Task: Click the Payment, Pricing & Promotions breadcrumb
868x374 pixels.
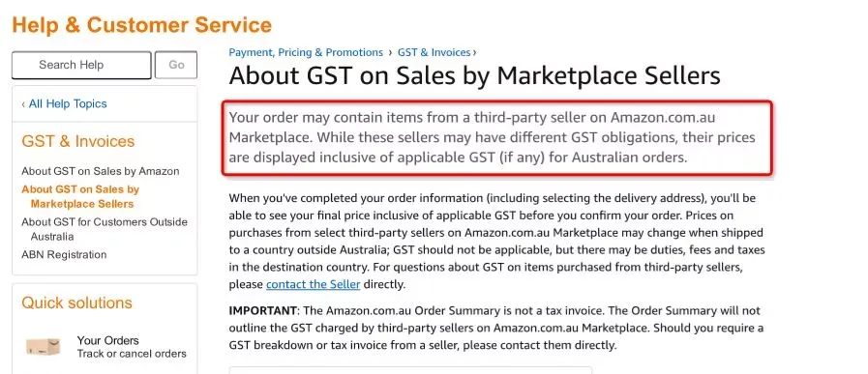Action: (306, 52)
